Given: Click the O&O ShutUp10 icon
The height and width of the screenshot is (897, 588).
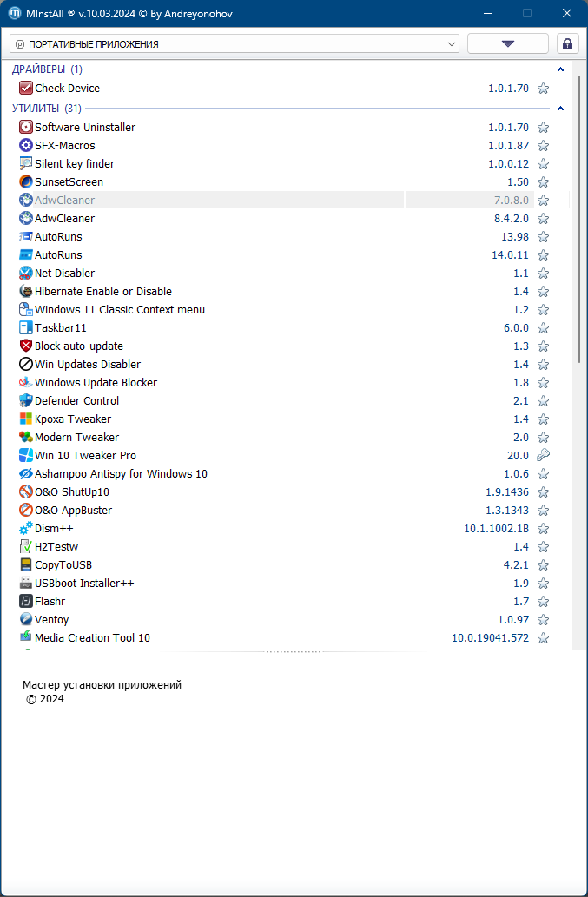Looking at the screenshot, I should [26, 491].
